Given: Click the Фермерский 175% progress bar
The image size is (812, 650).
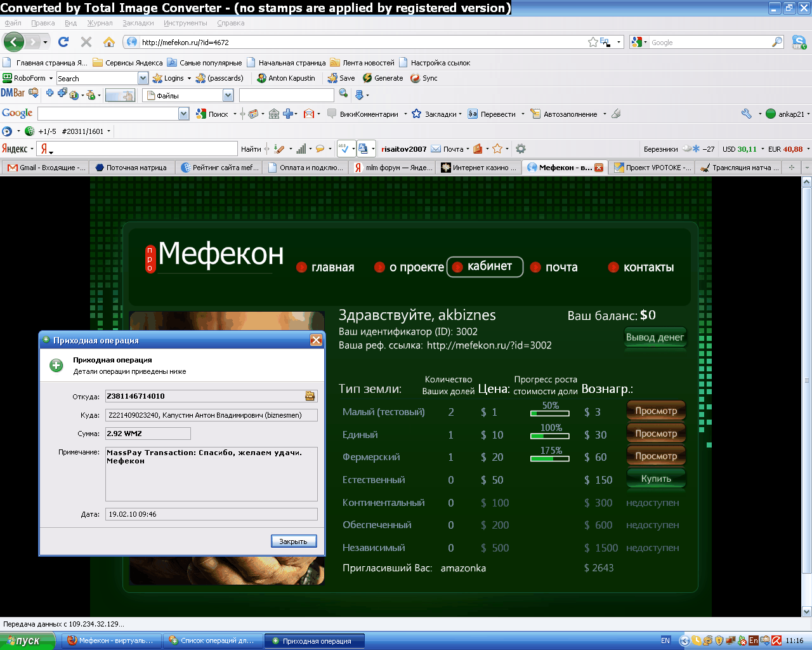Looking at the screenshot, I should 550,458.
